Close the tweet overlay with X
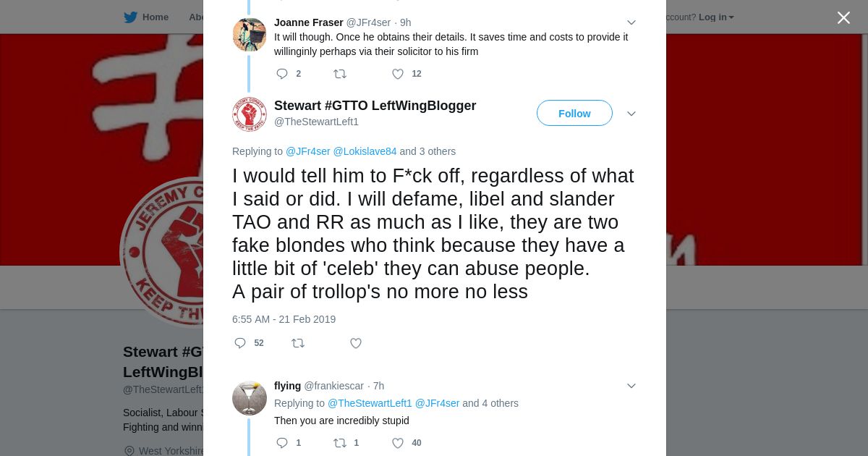Viewport: 868px width, 456px height. tap(843, 17)
